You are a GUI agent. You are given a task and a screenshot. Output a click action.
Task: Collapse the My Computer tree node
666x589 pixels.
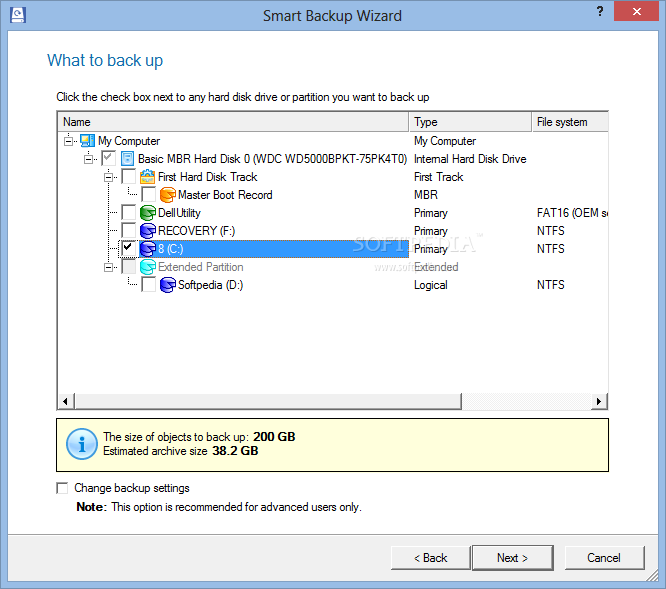click(68, 141)
